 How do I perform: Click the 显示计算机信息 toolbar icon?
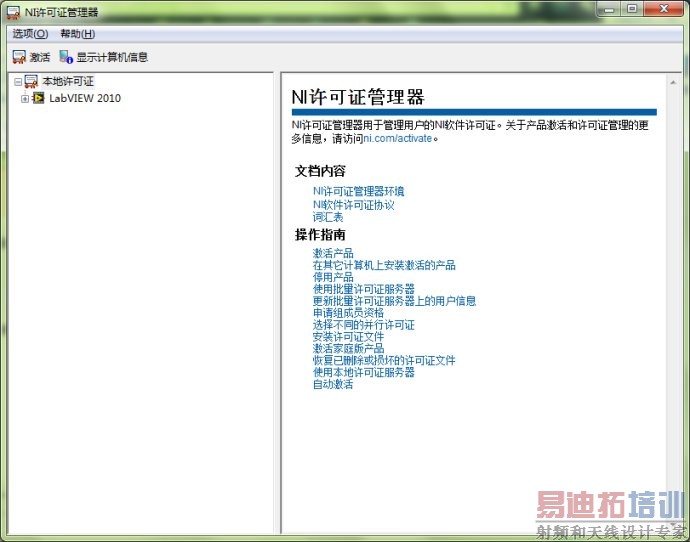coord(66,57)
